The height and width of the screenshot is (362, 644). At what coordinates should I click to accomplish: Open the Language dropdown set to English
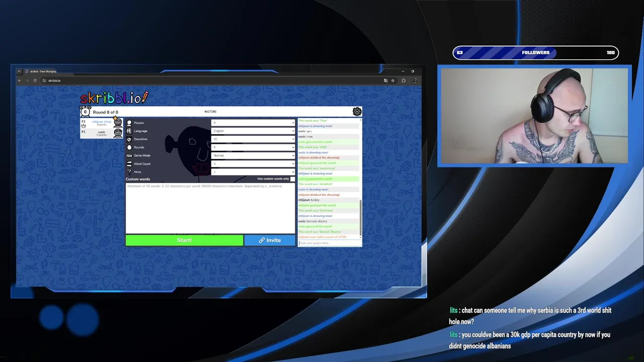[x=253, y=131]
